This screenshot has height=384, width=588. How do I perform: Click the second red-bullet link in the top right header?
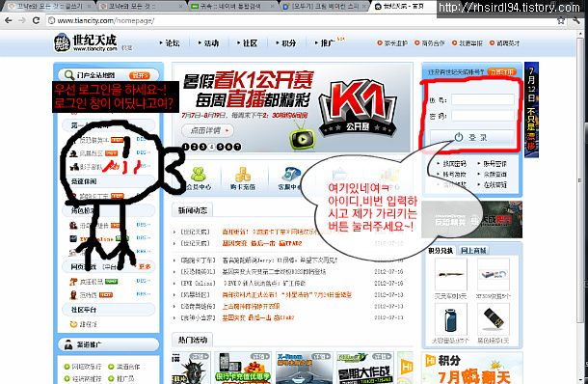[x=430, y=43]
